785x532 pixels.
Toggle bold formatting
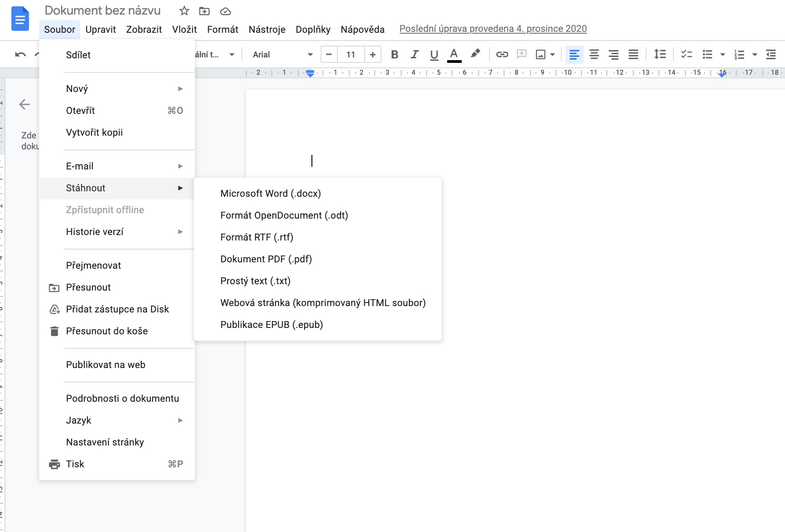point(394,55)
